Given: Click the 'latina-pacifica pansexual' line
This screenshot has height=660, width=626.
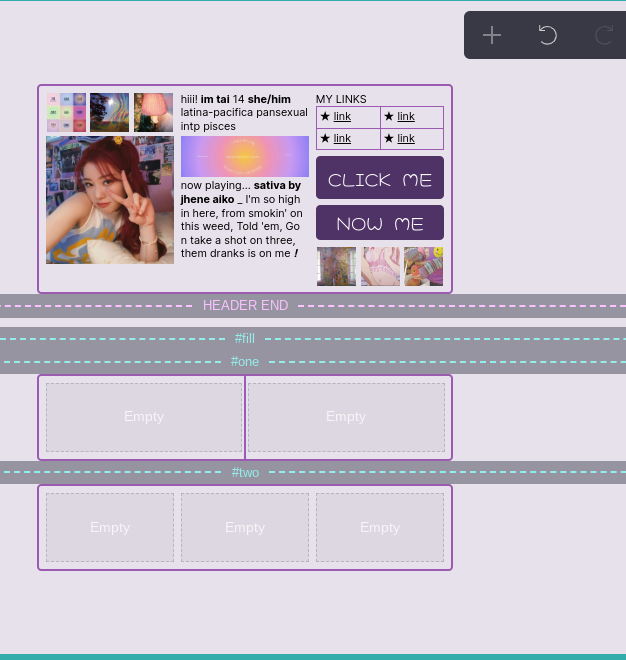Looking at the screenshot, I should pyautogui.click(x=244, y=113).
